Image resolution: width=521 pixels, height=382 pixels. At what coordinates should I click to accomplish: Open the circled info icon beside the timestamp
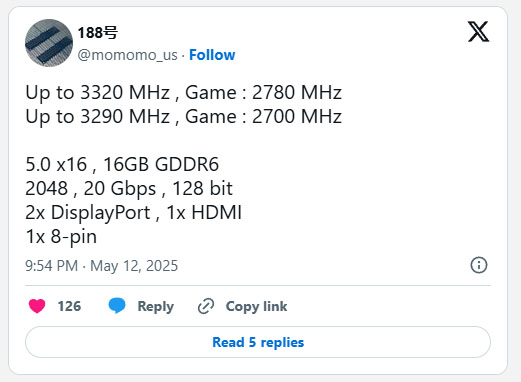click(x=479, y=265)
